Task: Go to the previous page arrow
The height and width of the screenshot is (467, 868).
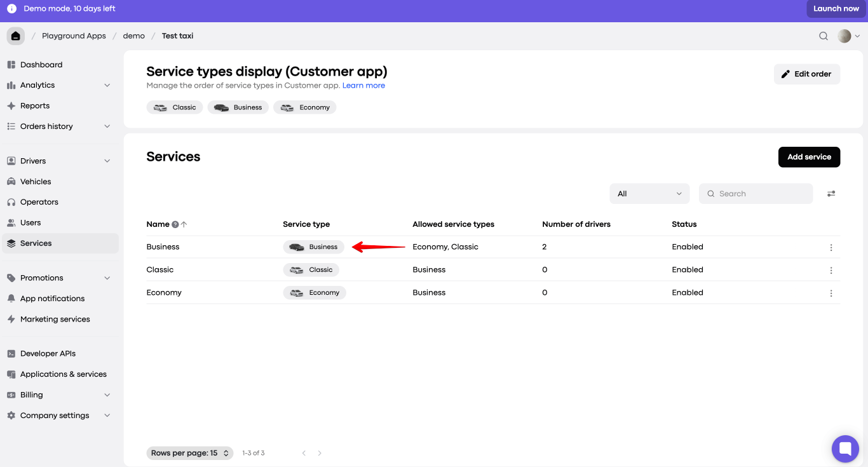Action: click(304, 453)
